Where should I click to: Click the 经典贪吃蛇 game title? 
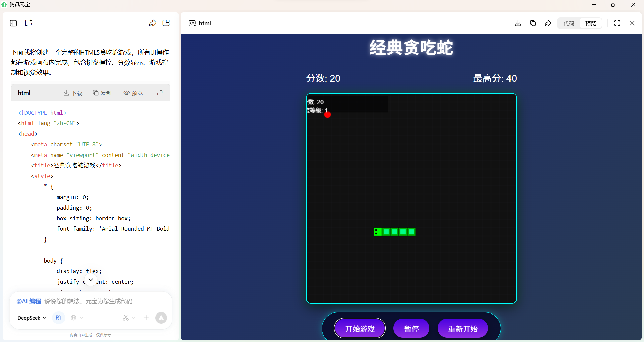coord(411,47)
